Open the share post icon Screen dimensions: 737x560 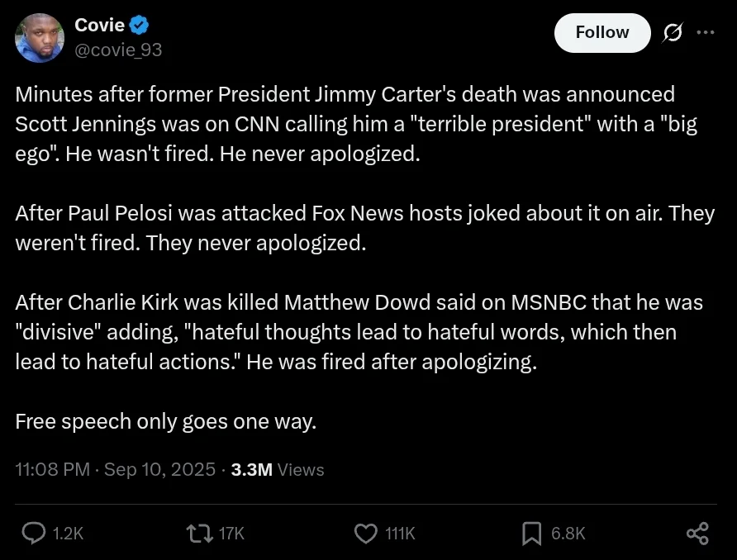pos(697,534)
